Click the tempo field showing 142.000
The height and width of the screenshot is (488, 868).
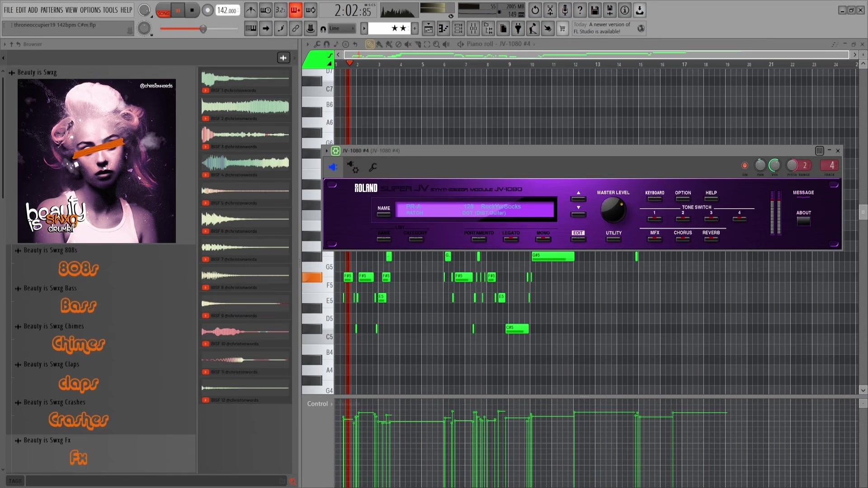227,10
